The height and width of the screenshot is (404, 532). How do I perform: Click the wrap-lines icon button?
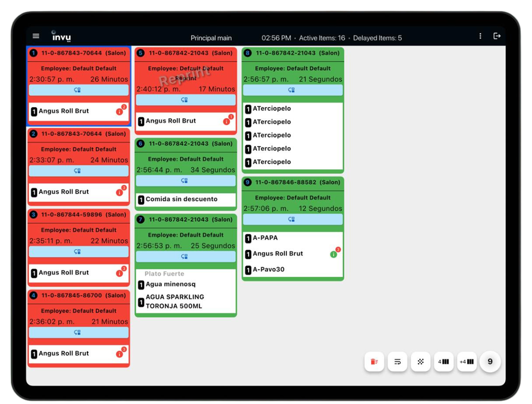click(x=397, y=361)
